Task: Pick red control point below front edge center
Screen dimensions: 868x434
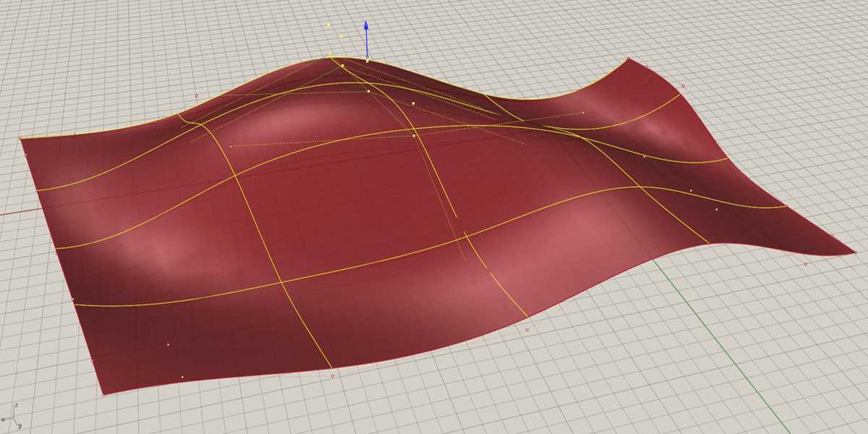Action: click(333, 376)
